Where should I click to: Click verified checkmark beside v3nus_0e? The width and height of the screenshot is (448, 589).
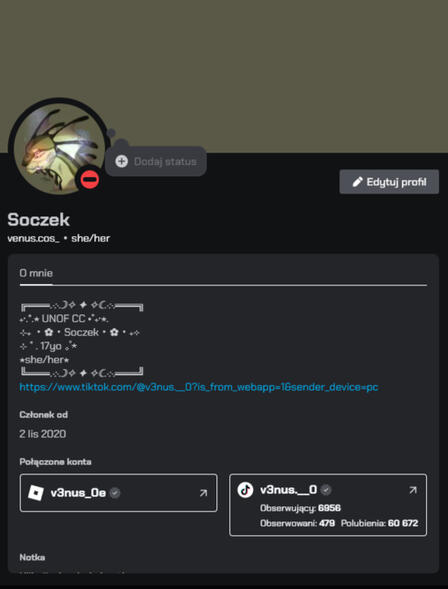pos(115,493)
